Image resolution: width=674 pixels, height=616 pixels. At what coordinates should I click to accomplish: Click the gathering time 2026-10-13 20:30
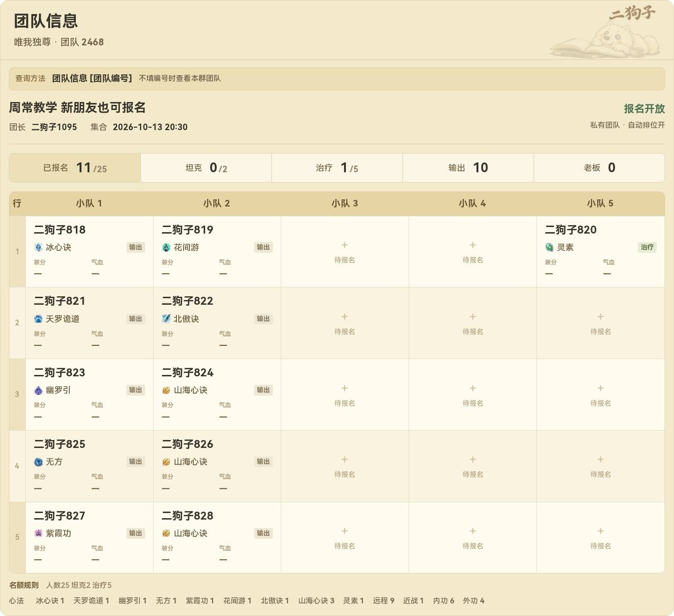pos(150,127)
